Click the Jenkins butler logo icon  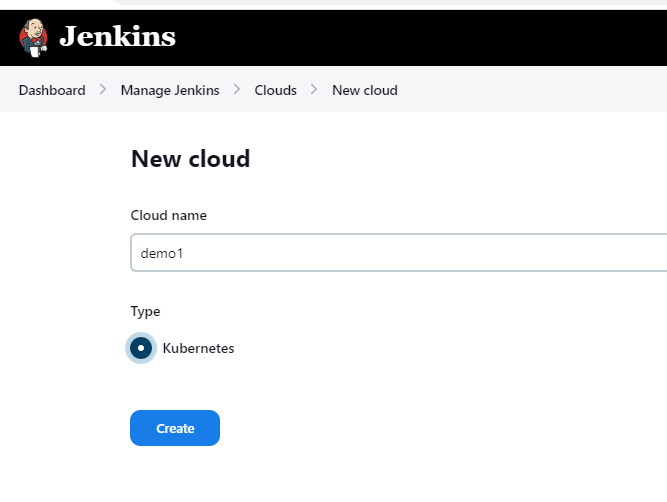pos(33,37)
